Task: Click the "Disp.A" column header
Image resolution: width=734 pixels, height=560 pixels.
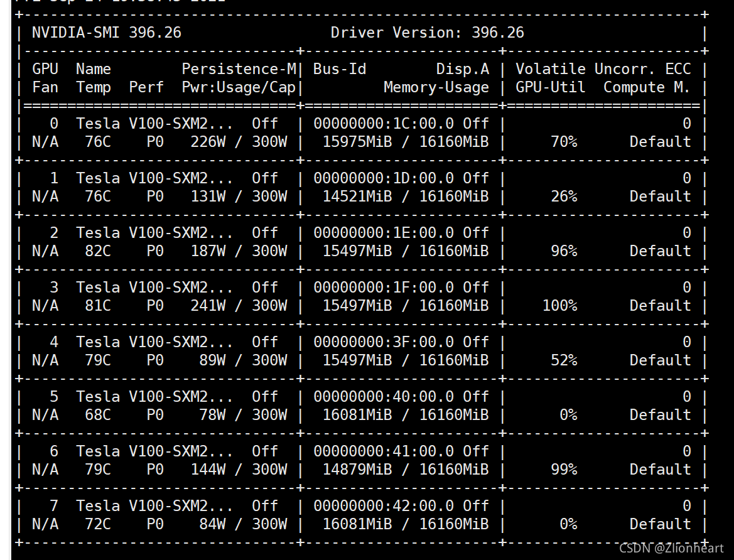Action: coord(463,69)
